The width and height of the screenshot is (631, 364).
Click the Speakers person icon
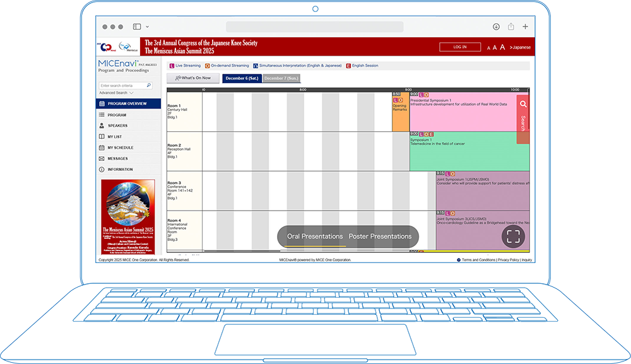tap(102, 126)
